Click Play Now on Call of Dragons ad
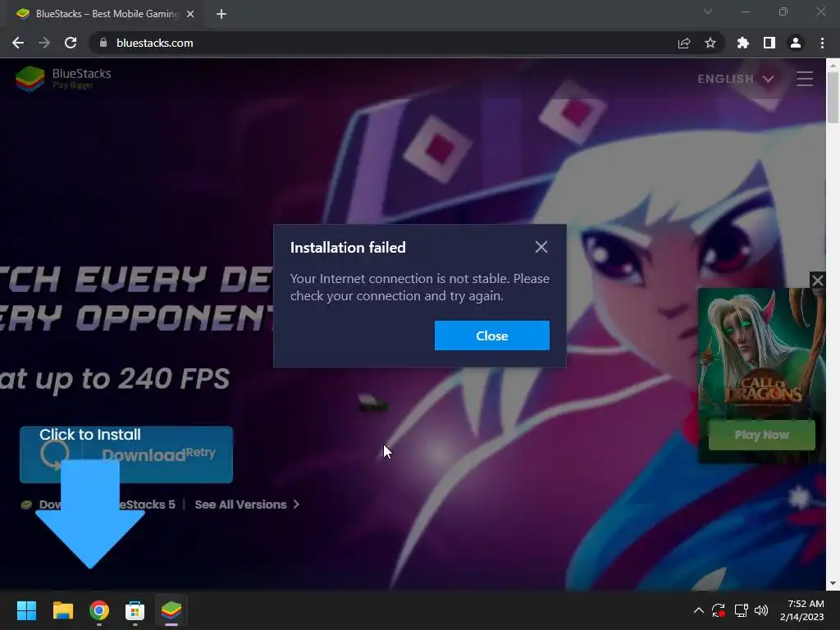Viewport: 840px width, 630px height. pos(762,435)
